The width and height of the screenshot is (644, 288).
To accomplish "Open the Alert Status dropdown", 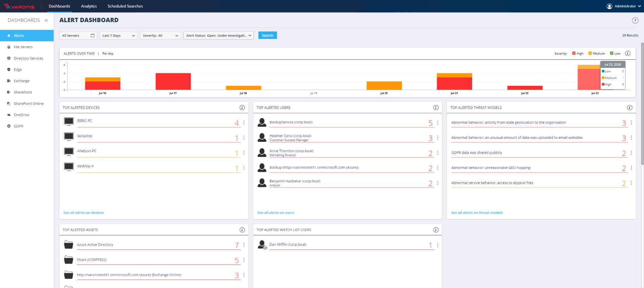I will [219, 36].
